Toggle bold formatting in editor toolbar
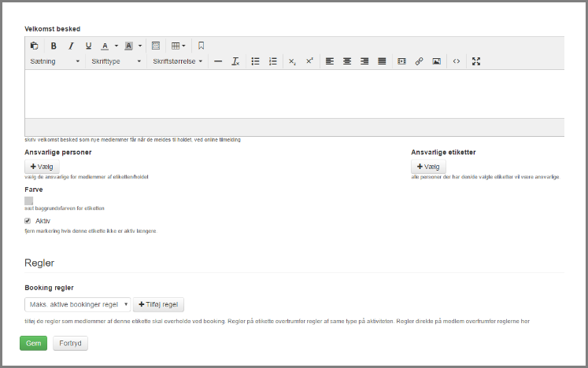This screenshot has width=588, height=368. [54, 46]
